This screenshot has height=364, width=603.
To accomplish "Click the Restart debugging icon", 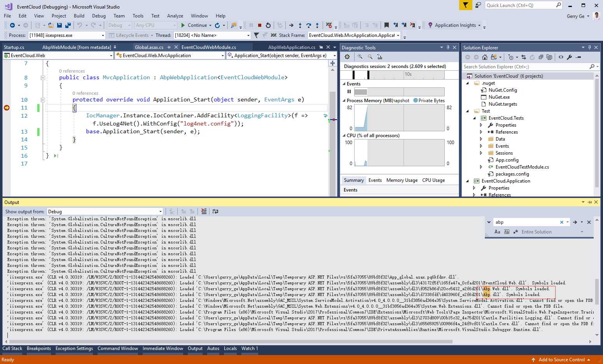I will (x=268, y=25).
